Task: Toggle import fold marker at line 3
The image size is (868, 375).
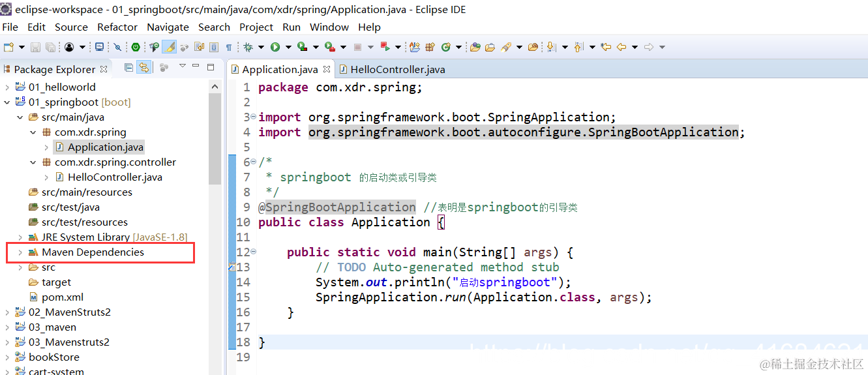Action: point(254,117)
